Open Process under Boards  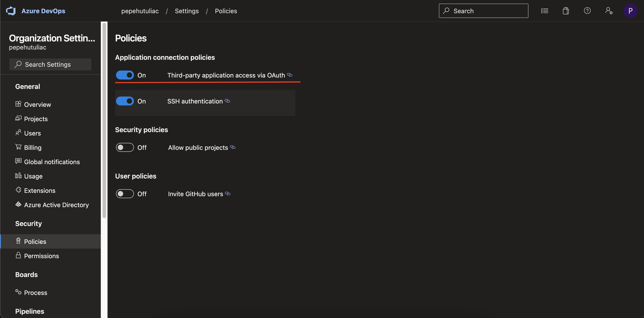point(50,292)
